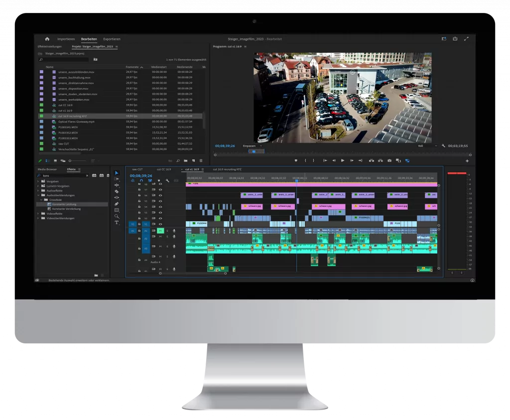Switch to cut 16:9 recruiting KFZ timeline tab
The height and width of the screenshot is (420, 510).
click(227, 169)
